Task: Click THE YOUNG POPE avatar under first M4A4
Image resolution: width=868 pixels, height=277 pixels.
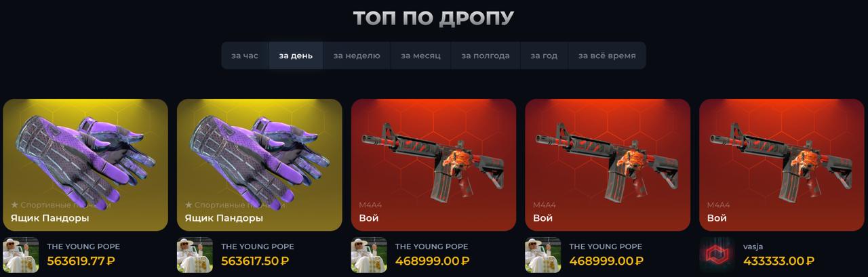Action: tap(369, 255)
